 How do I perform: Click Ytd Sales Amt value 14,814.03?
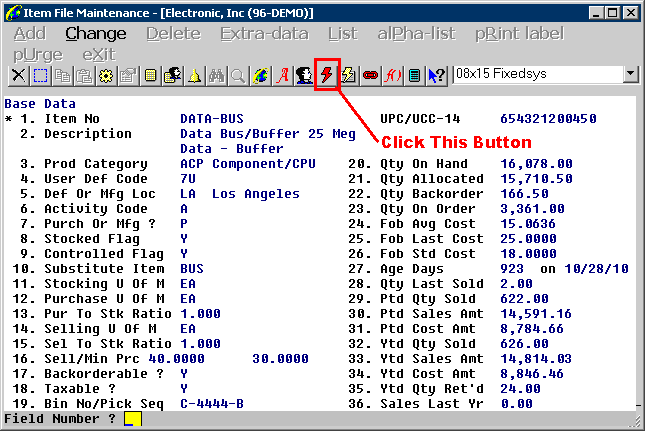pyautogui.click(x=536, y=359)
